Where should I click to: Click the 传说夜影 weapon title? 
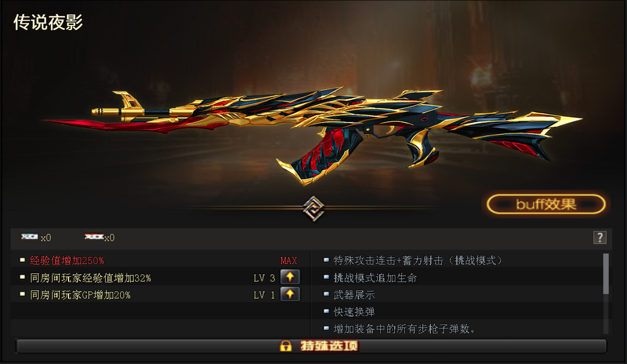48,23
